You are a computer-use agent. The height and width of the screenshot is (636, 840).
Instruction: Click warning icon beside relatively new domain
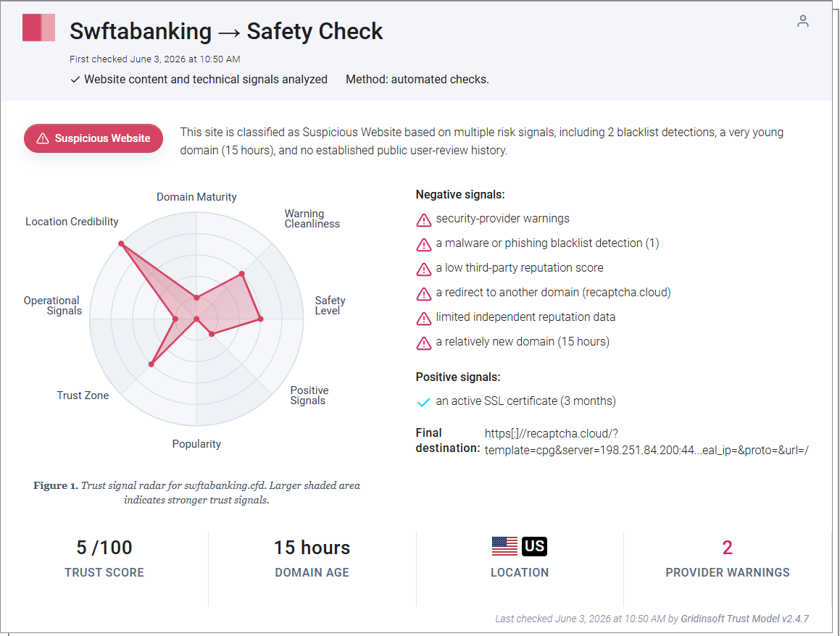tap(424, 343)
